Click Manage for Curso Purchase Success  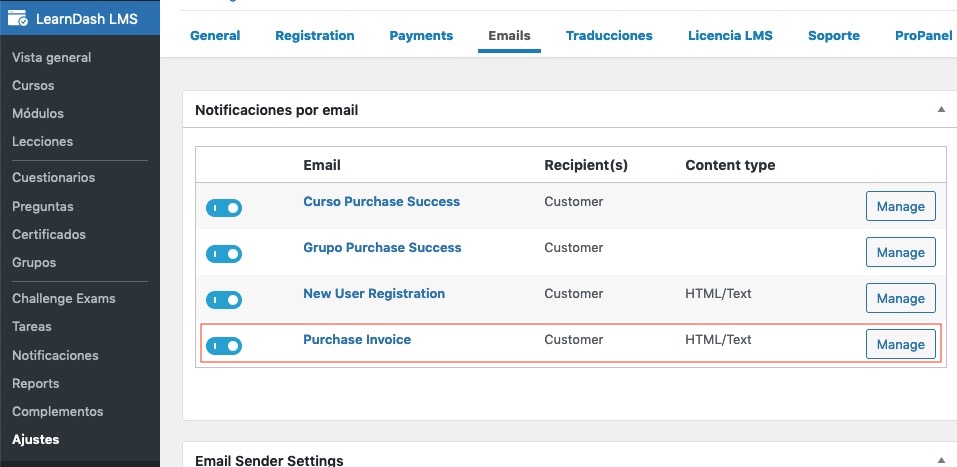click(900, 206)
